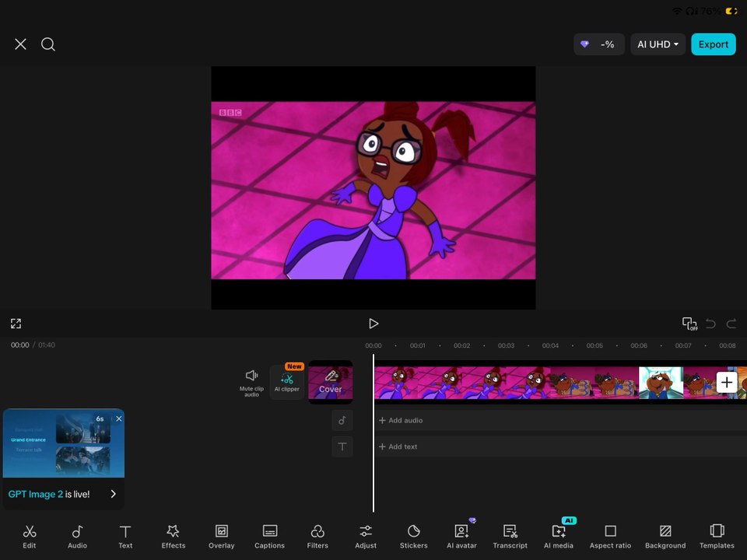Open the Stickers tool
This screenshot has height=560, width=747.
(x=413, y=536)
